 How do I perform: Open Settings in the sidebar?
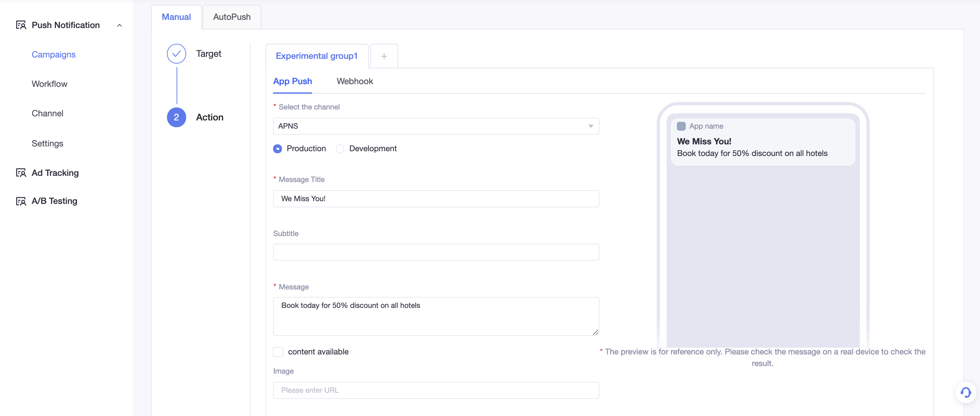pyautogui.click(x=47, y=143)
